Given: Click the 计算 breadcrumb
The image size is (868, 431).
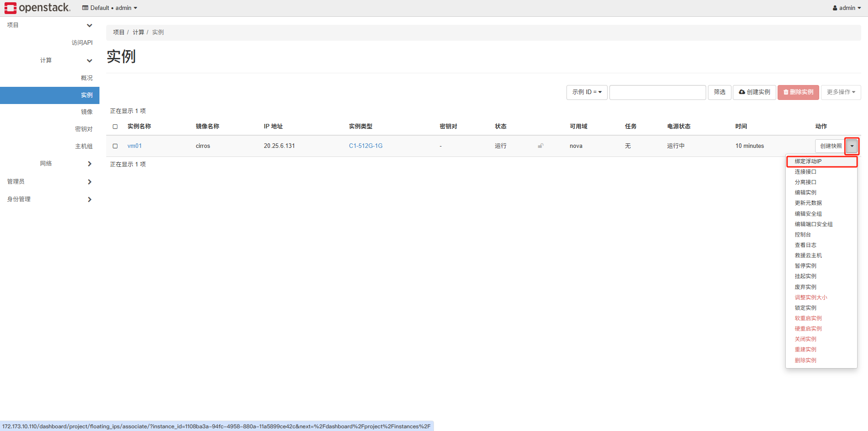Looking at the screenshot, I should click(138, 33).
